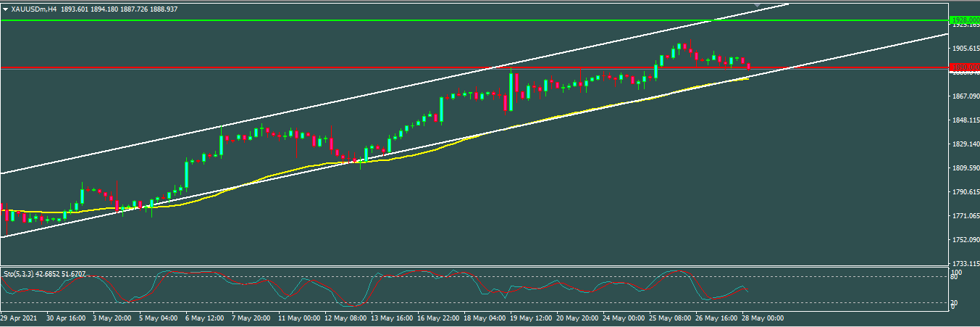
Task: Click the 19 May 12:00 time label
Action: pyautogui.click(x=530, y=318)
